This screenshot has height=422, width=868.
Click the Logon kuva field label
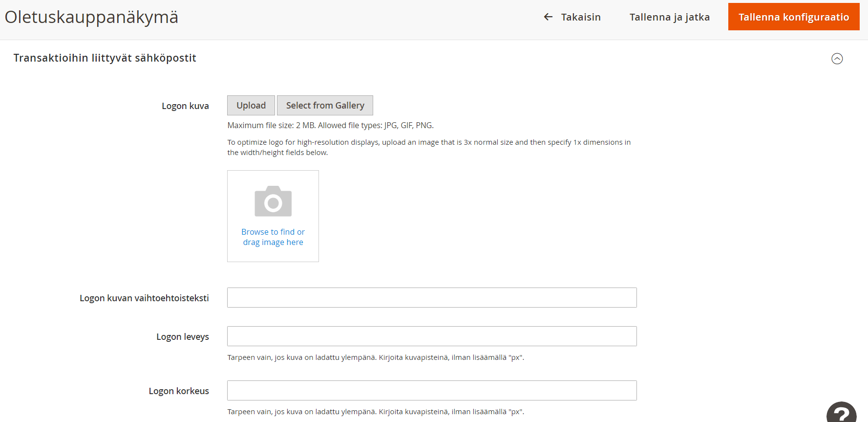point(185,106)
